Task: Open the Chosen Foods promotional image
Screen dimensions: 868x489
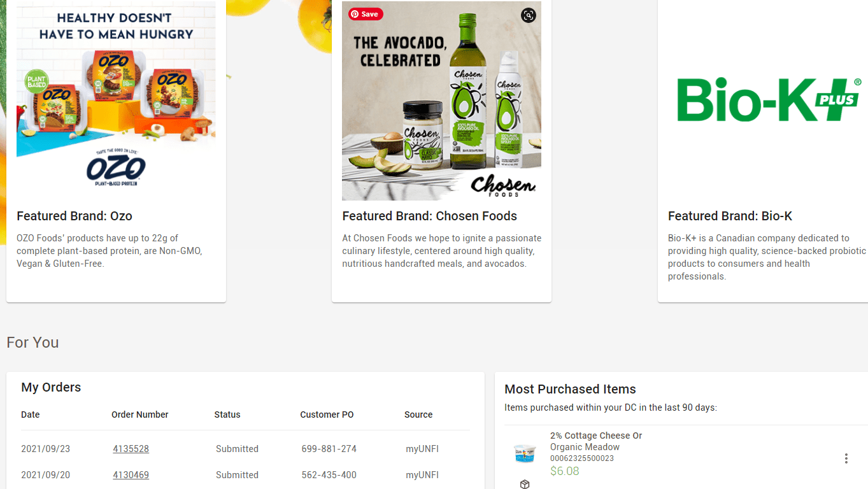Action: 441,101
